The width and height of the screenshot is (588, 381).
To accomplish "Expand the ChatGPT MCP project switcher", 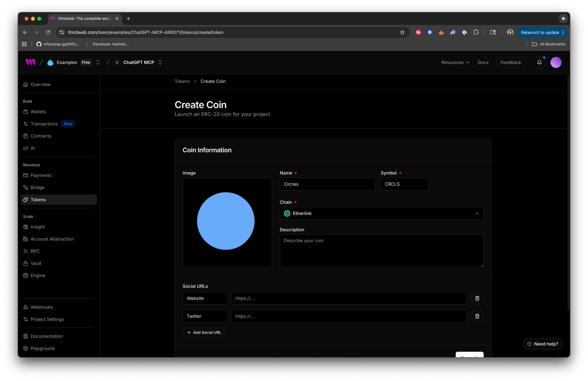I will point(160,62).
